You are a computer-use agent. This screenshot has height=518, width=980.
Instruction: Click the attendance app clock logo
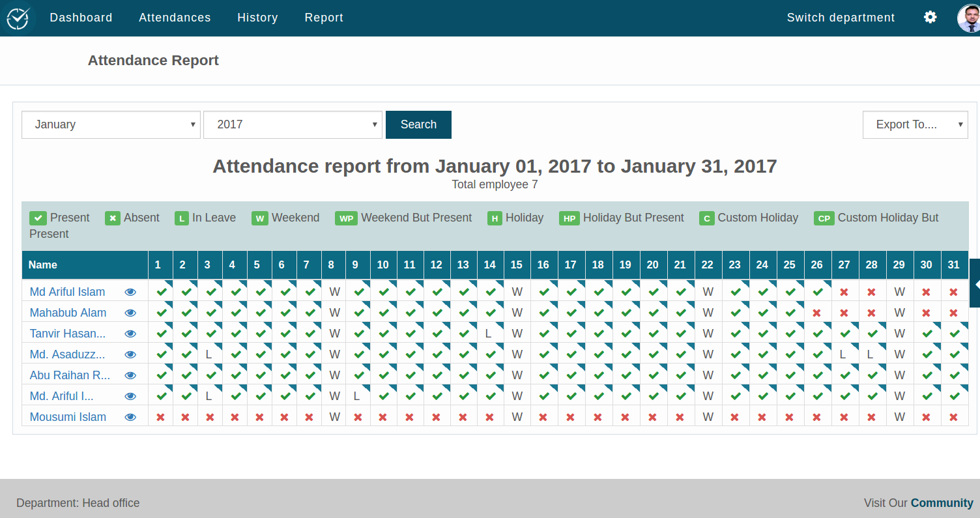pyautogui.click(x=18, y=18)
